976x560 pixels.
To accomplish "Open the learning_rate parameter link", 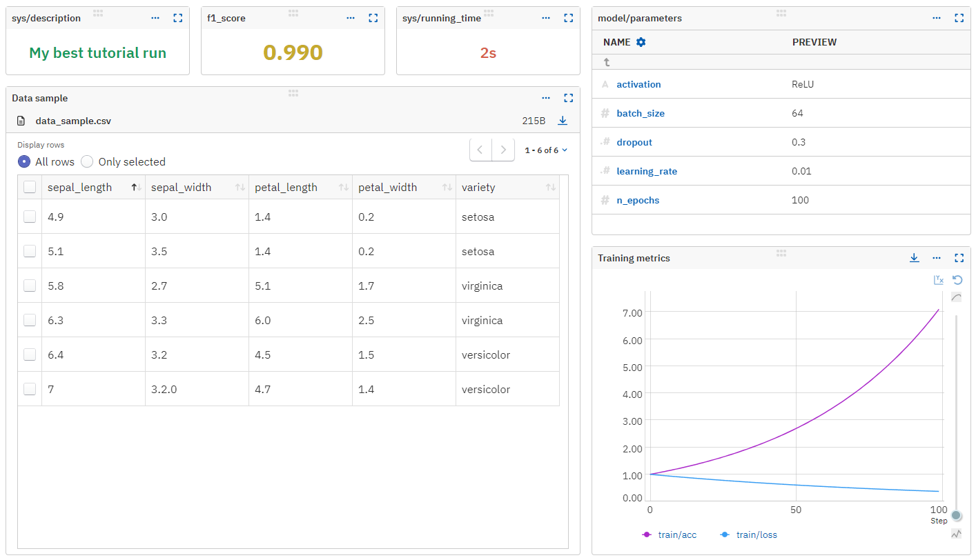I will click(x=646, y=171).
